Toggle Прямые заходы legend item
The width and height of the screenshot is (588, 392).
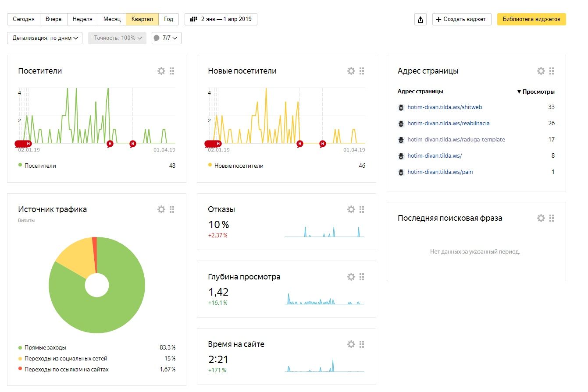coord(45,347)
